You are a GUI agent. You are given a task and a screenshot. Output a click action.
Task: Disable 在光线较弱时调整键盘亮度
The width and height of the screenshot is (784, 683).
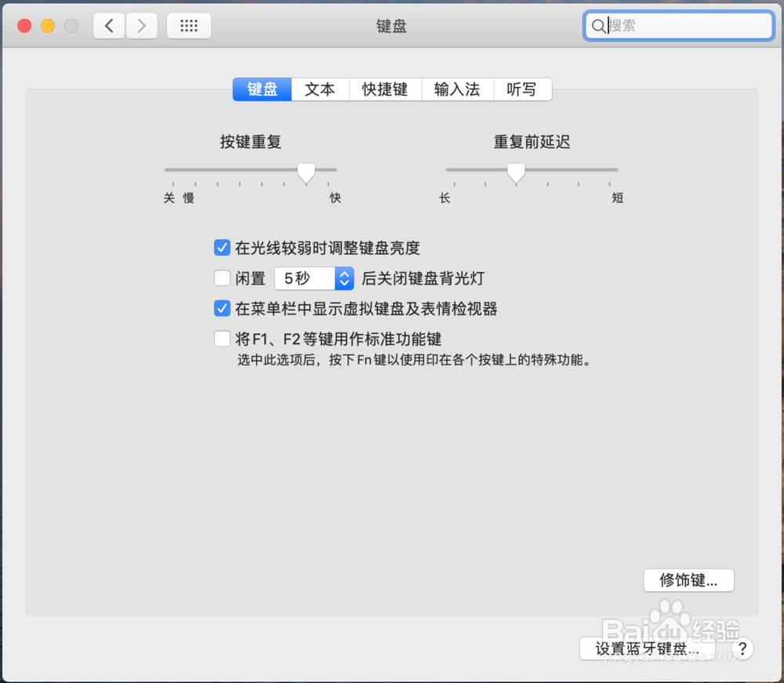pyautogui.click(x=222, y=247)
